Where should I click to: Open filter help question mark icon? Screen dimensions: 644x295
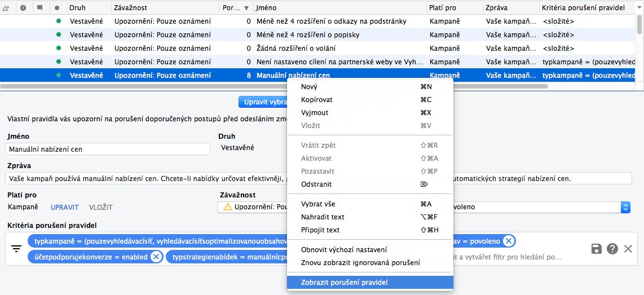click(x=612, y=249)
